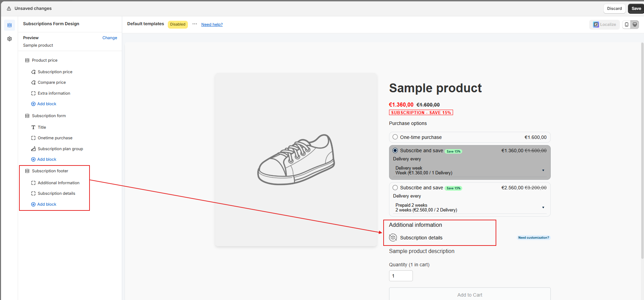Open the sections layout icon in left rail
644x300 pixels.
point(10,25)
